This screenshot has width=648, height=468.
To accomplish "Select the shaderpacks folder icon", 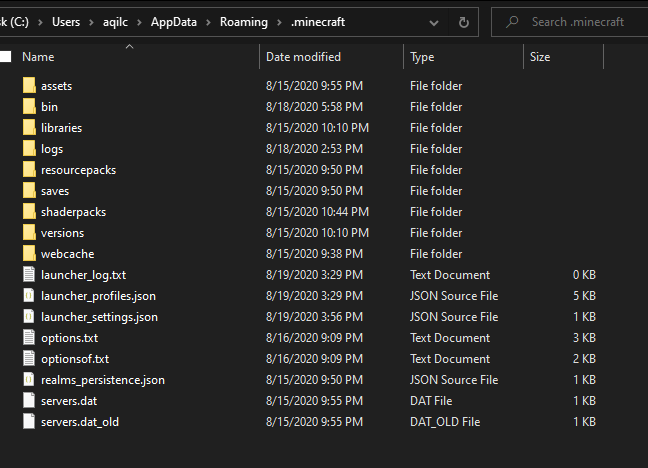I will [29, 212].
